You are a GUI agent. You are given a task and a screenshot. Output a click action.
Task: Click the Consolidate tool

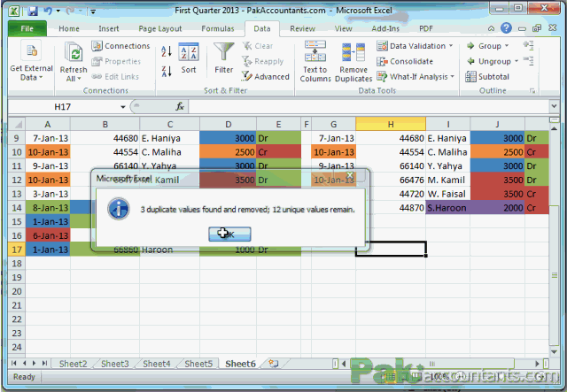[x=405, y=61]
